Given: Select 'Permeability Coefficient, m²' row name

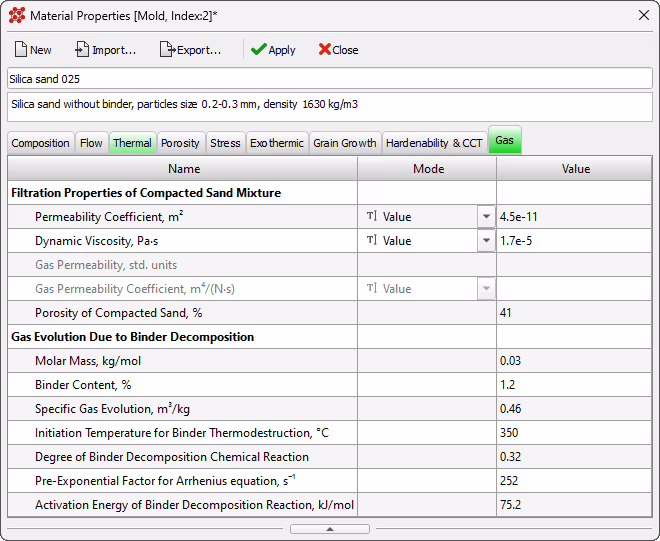Looking at the screenshot, I should [x=109, y=216].
